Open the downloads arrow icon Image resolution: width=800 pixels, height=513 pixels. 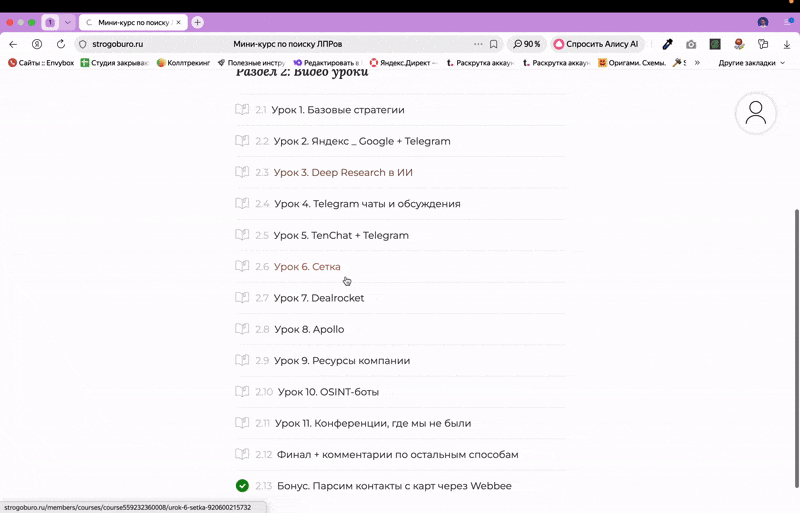(787, 45)
